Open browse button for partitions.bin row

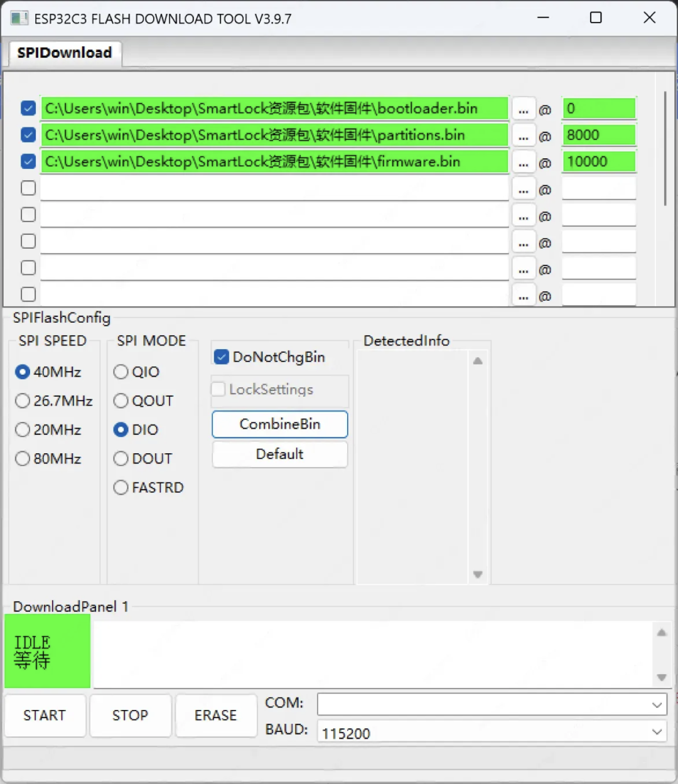[x=524, y=136]
